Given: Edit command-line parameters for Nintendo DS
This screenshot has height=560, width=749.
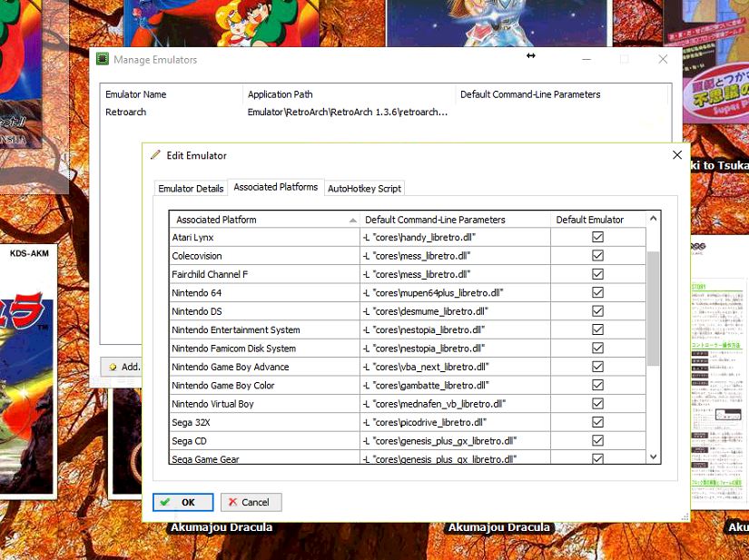Looking at the screenshot, I should point(454,311).
